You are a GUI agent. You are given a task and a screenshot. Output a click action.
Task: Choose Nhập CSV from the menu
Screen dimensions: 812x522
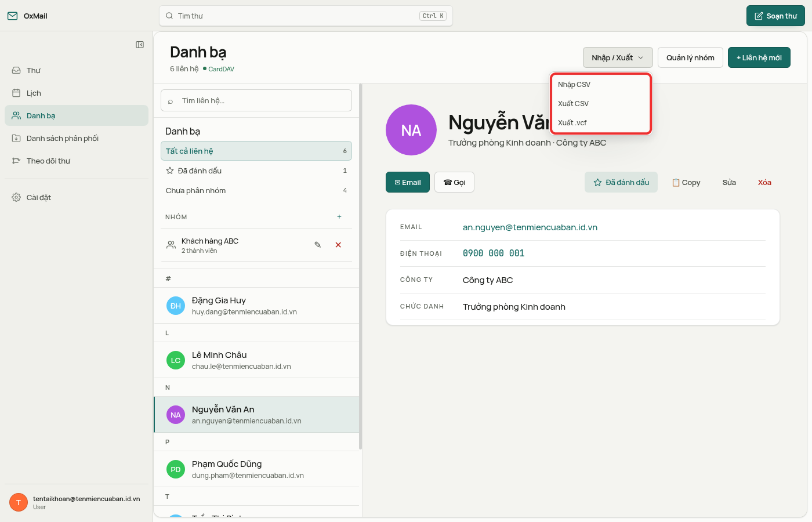point(600,85)
